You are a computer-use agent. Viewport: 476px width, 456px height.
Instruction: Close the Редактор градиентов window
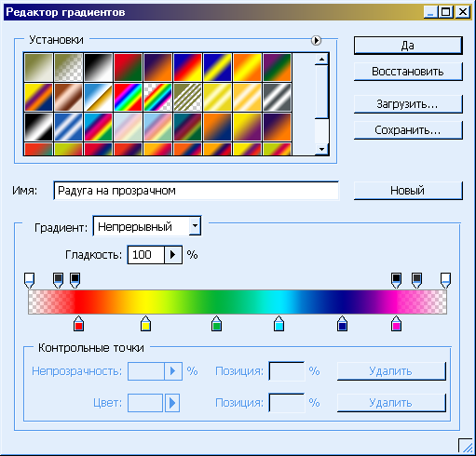tap(463, 12)
